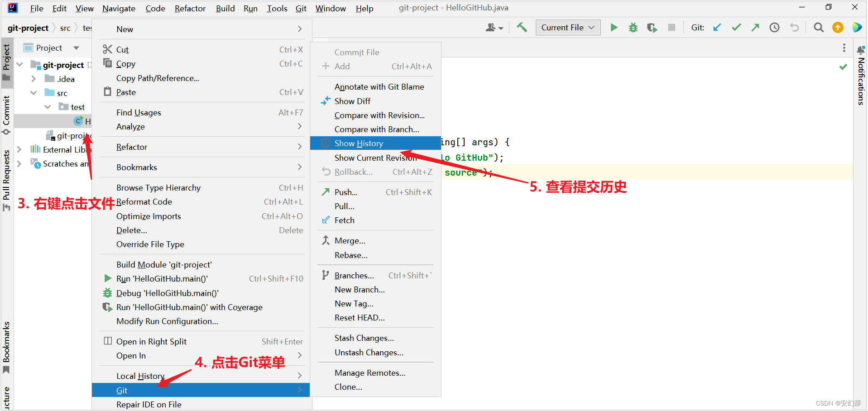Open the New submenu in context menu
This screenshot has width=868, height=411.
202,29
